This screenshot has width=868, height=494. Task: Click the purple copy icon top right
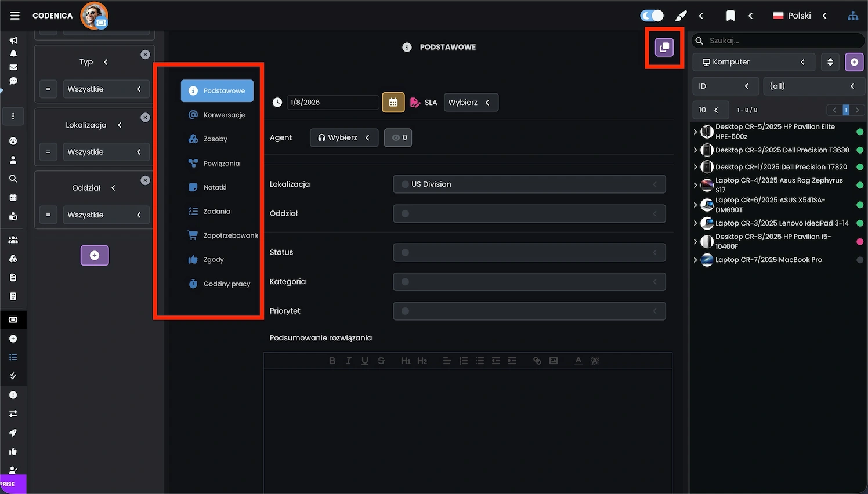[x=664, y=47]
